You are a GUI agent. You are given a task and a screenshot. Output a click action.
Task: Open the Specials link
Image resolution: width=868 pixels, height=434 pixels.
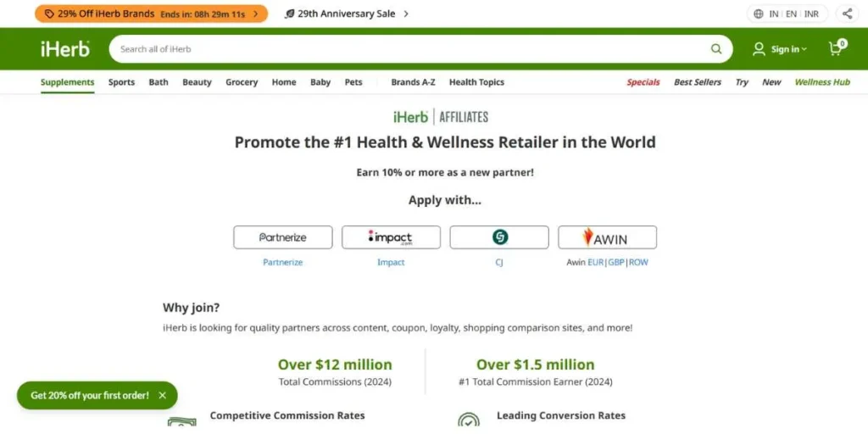tap(643, 82)
